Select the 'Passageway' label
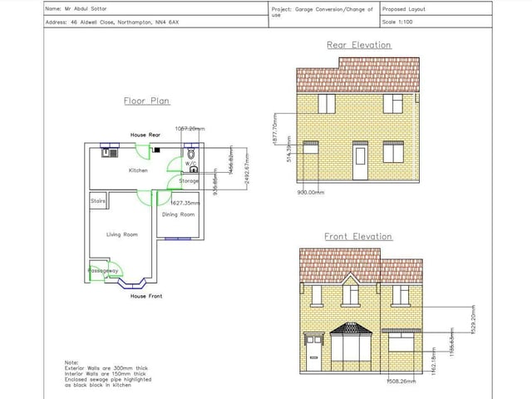532x399 pixels. [x=103, y=271]
